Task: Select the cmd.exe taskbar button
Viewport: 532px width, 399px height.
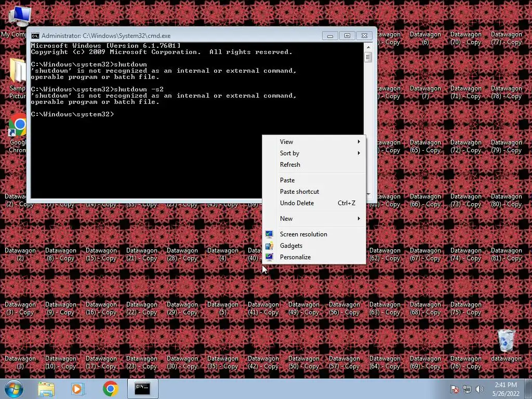Action: coord(142,389)
